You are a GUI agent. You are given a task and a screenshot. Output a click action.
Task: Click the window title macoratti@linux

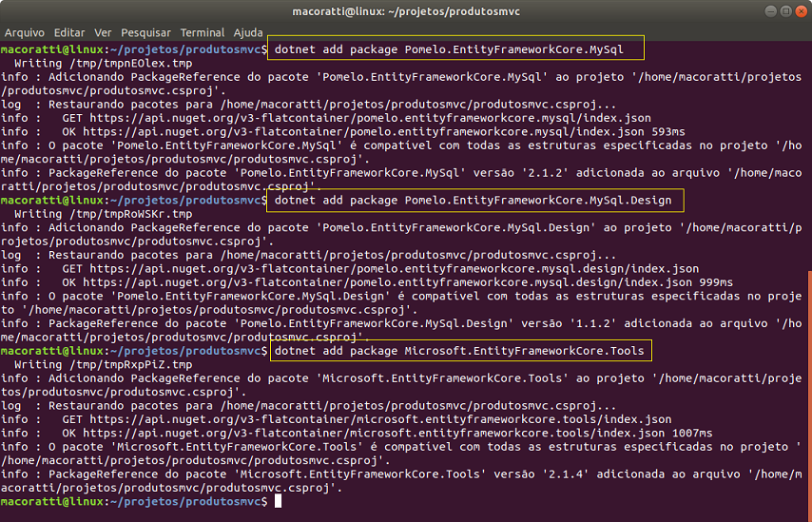coord(406,11)
